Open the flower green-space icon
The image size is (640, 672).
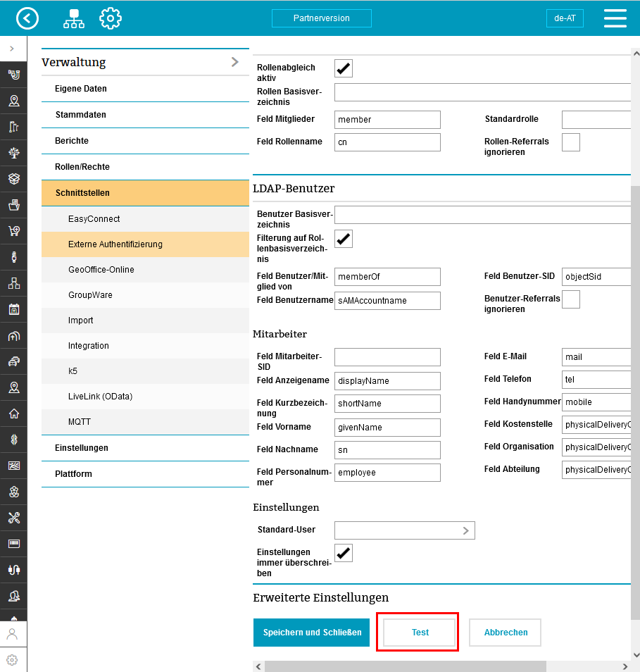[14, 492]
